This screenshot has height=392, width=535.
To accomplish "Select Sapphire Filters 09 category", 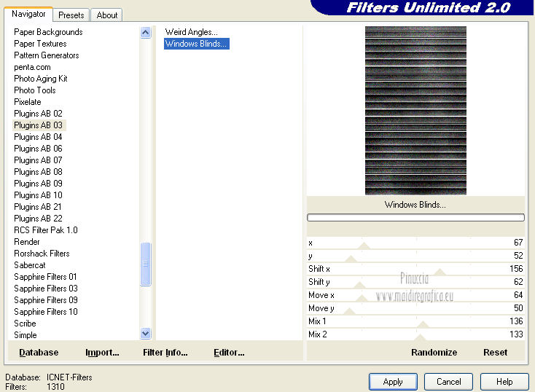I will [46, 300].
